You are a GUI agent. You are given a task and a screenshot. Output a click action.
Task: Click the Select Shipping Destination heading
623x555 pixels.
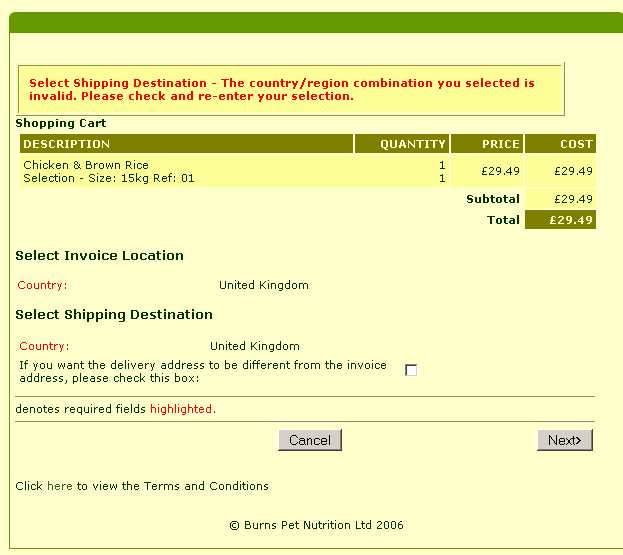pos(114,314)
